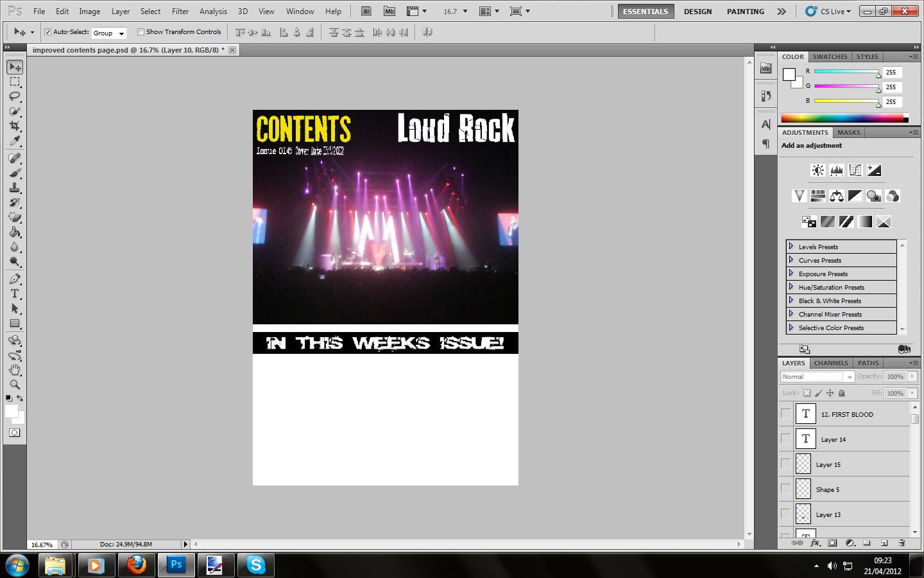Open the layer Opacity slider arrow
924x578 pixels.
912,377
